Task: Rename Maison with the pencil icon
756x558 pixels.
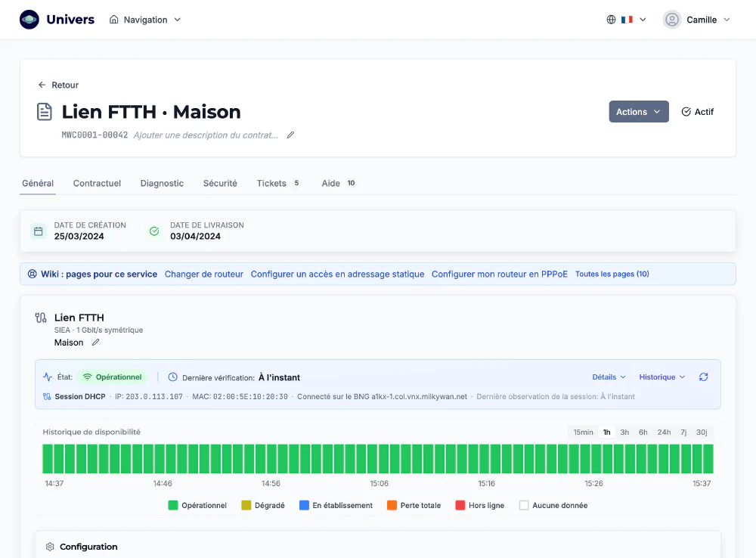Action: 95,343
